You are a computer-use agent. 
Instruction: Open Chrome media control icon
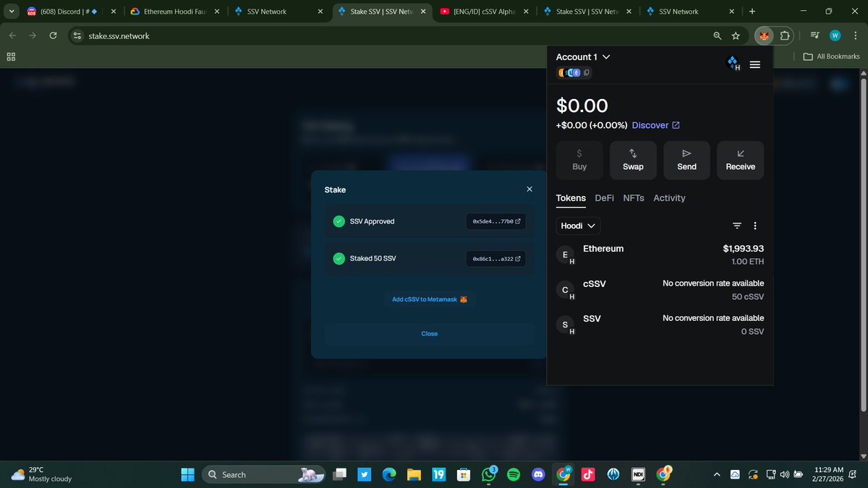coord(815,35)
